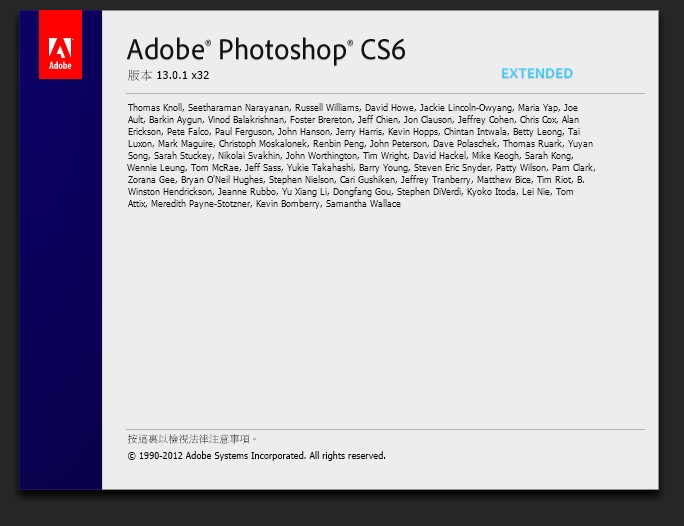
Task: Click Kevin Bomberry's name in credits
Action: point(287,204)
